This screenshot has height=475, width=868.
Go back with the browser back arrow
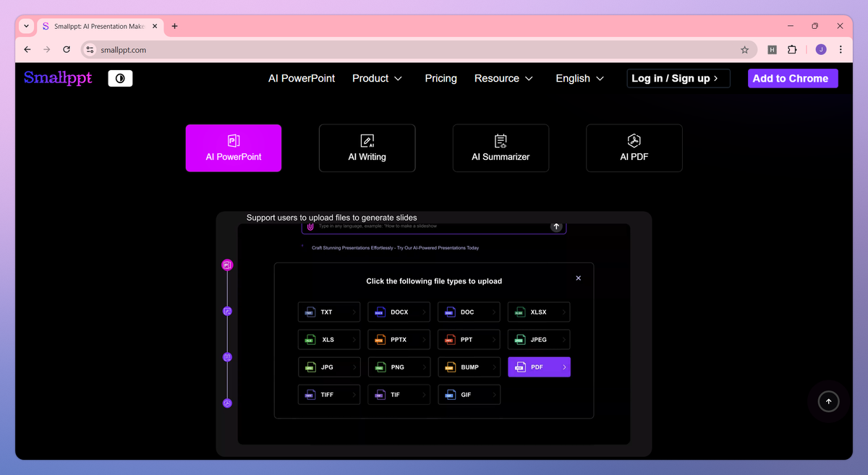[x=27, y=50]
